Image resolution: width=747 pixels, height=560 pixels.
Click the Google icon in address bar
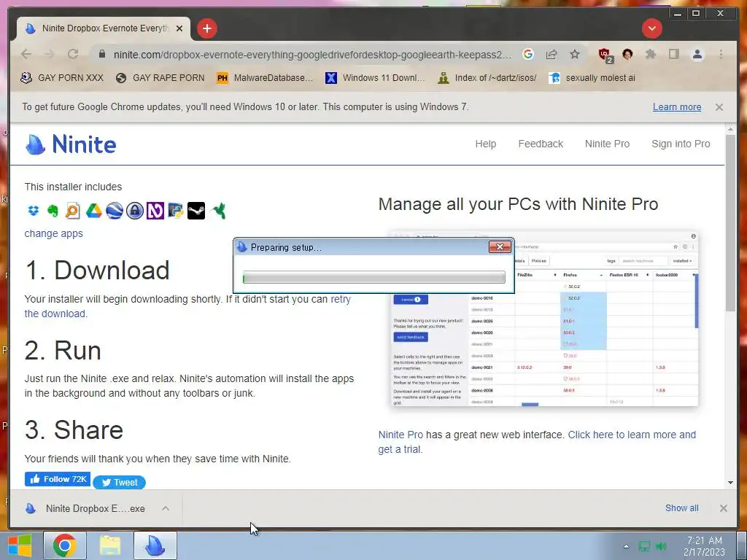[528, 54]
